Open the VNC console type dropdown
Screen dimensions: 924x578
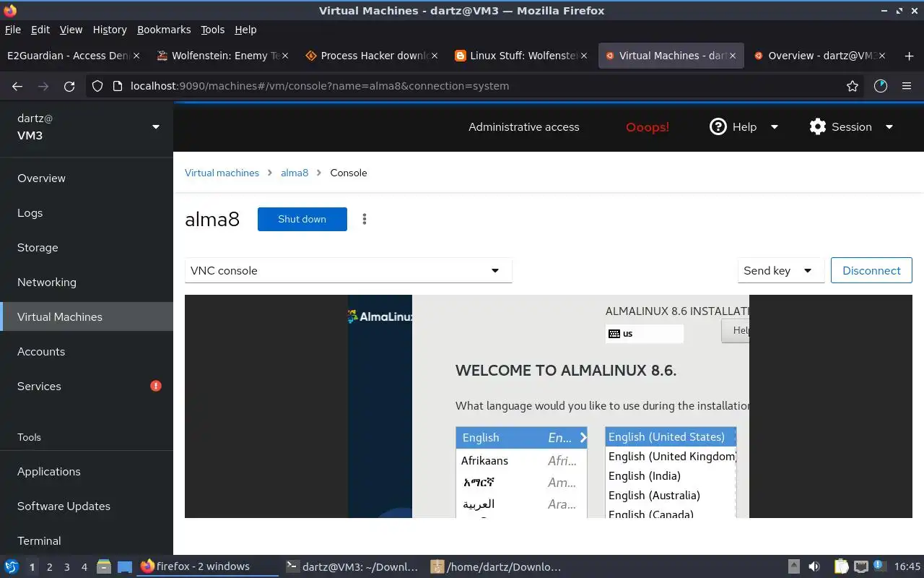click(348, 270)
